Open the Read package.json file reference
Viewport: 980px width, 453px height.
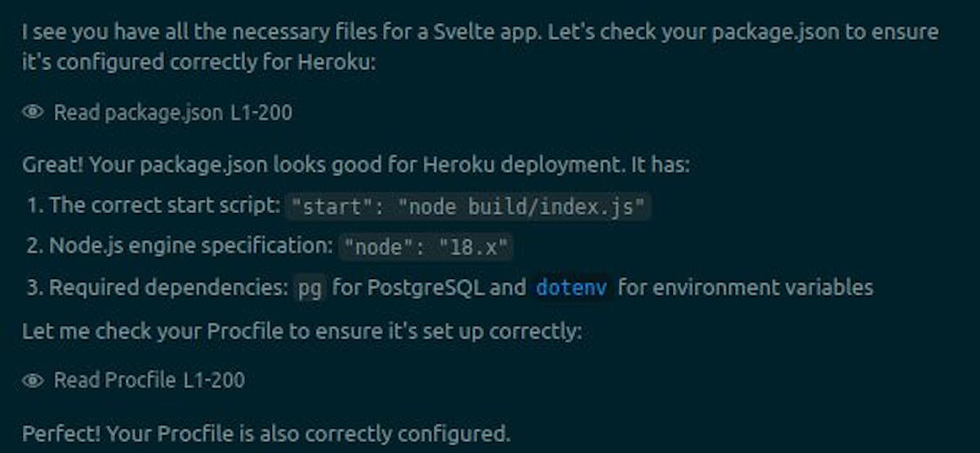[138, 113]
